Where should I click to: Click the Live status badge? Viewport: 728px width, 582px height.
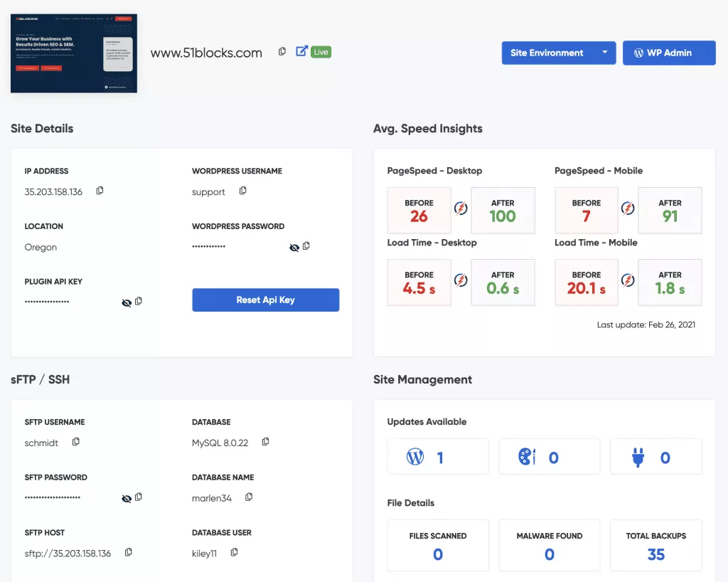[x=321, y=52]
